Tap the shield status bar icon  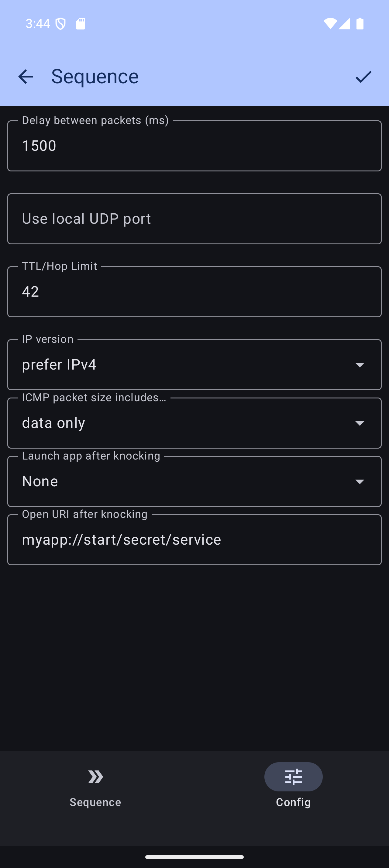click(60, 24)
